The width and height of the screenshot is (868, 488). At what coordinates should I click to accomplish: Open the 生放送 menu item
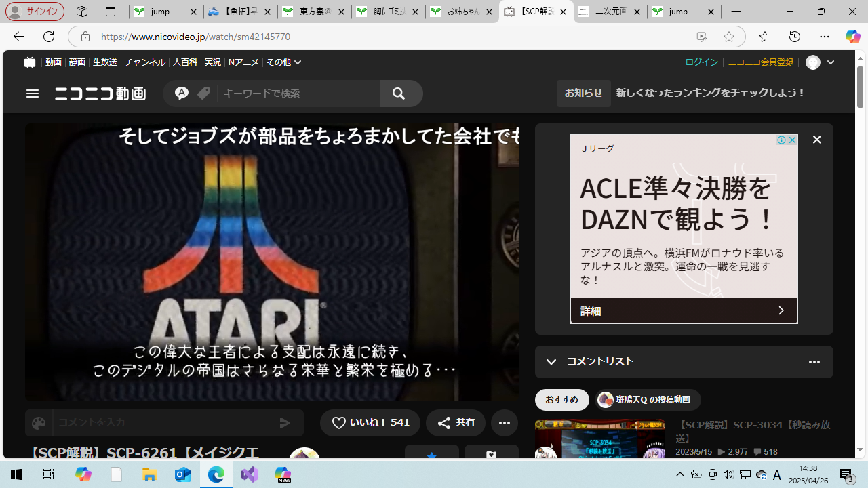[x=104, y=62]
